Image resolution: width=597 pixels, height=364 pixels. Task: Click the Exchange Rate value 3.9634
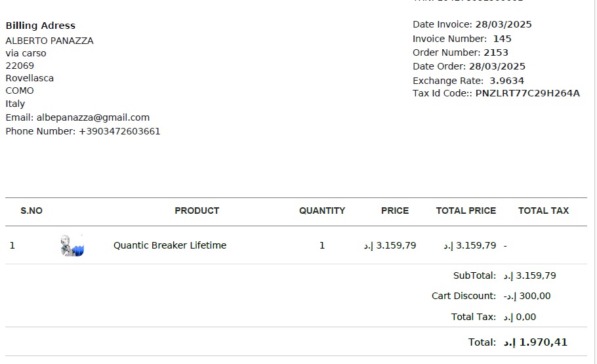506,81
